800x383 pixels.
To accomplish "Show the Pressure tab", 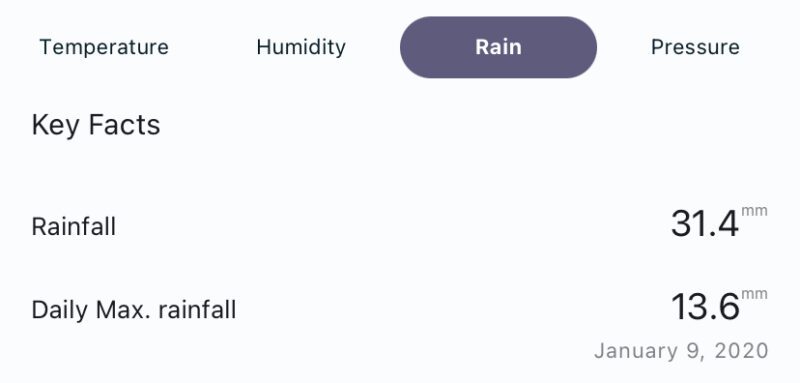I will (695, 47).
